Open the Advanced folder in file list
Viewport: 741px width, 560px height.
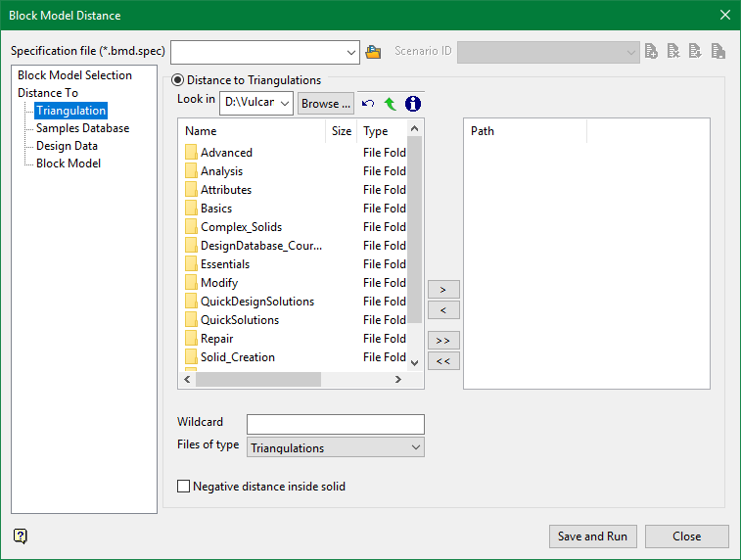(x=226, y=153)
